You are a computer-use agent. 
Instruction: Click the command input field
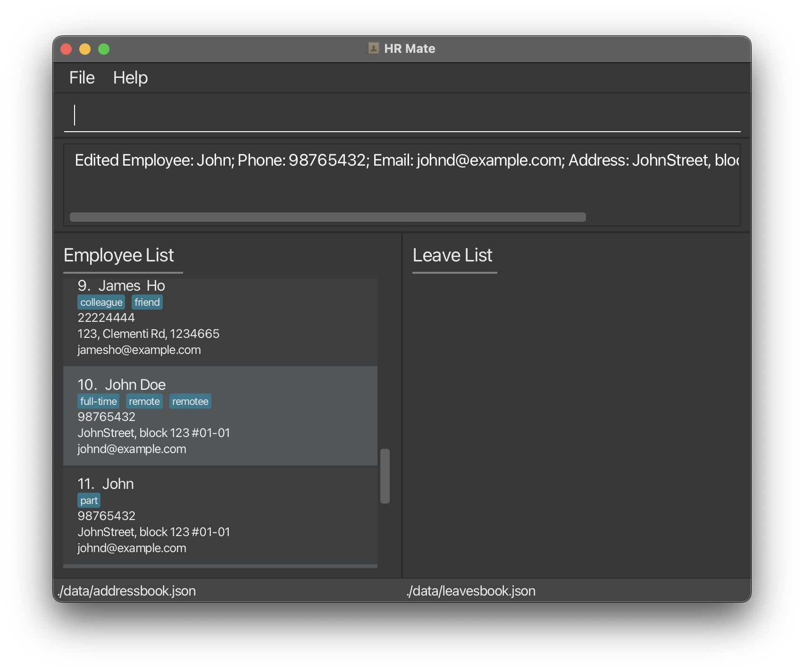point(402,116)
